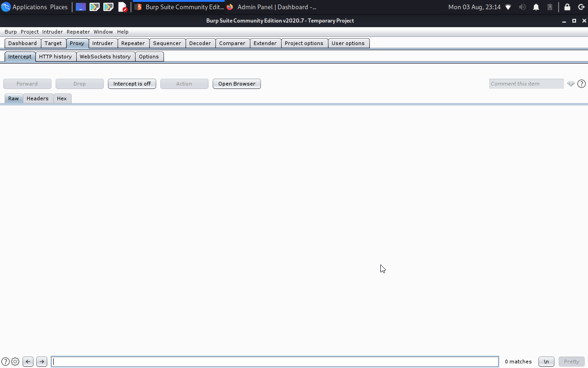Open the WebSockets history tab
The width and height of the screenshot is (588, 368).
point(105,56)
